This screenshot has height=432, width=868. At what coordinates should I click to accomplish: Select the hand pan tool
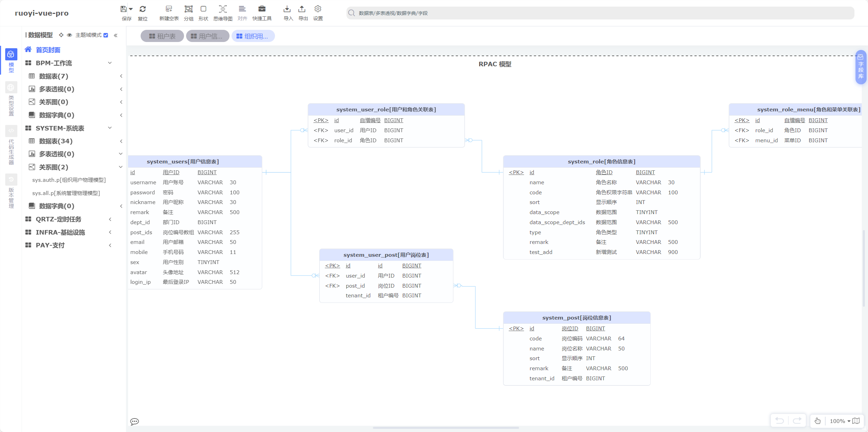pos(817,421)
